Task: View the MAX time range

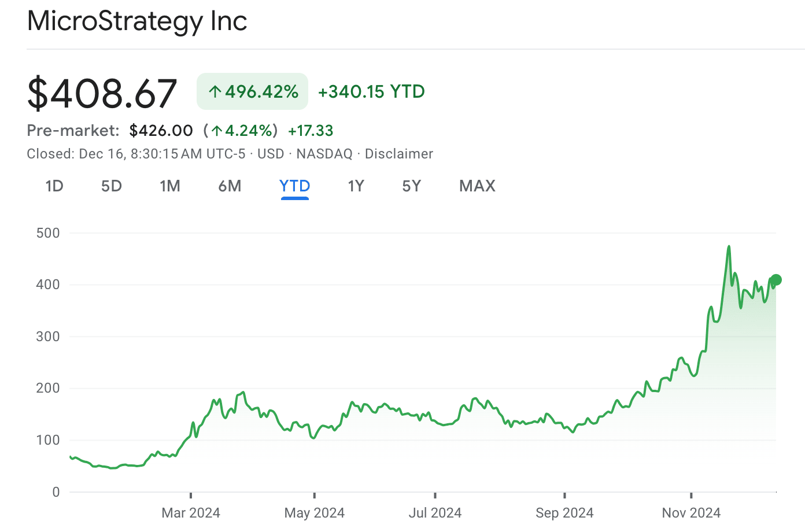Action: [478, 186]
